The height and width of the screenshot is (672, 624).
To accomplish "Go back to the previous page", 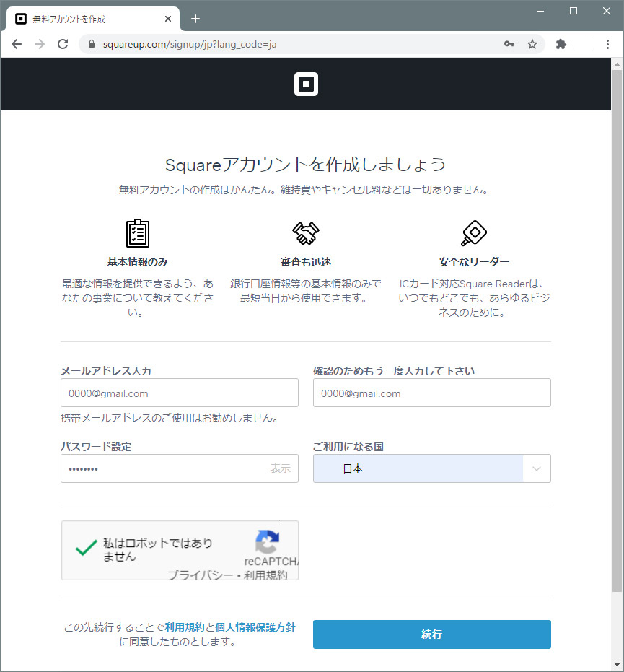I will click(x=17, y=44).
